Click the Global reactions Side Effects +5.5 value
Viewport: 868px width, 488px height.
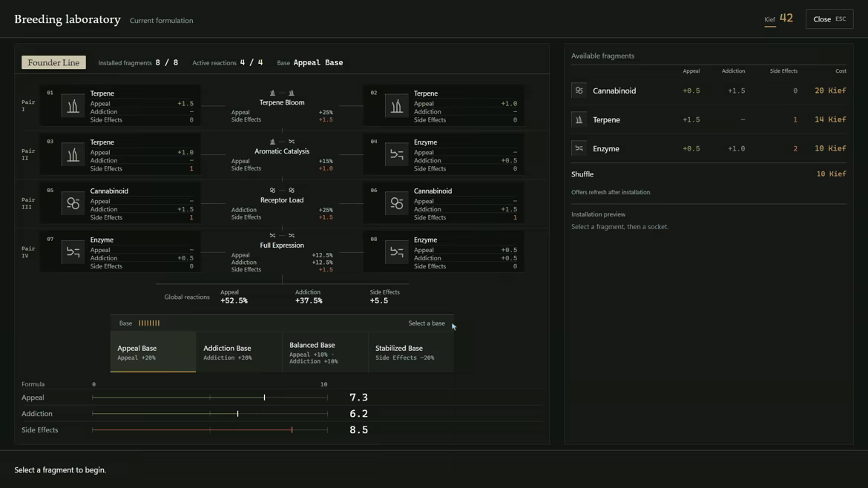tap(379, 301)
